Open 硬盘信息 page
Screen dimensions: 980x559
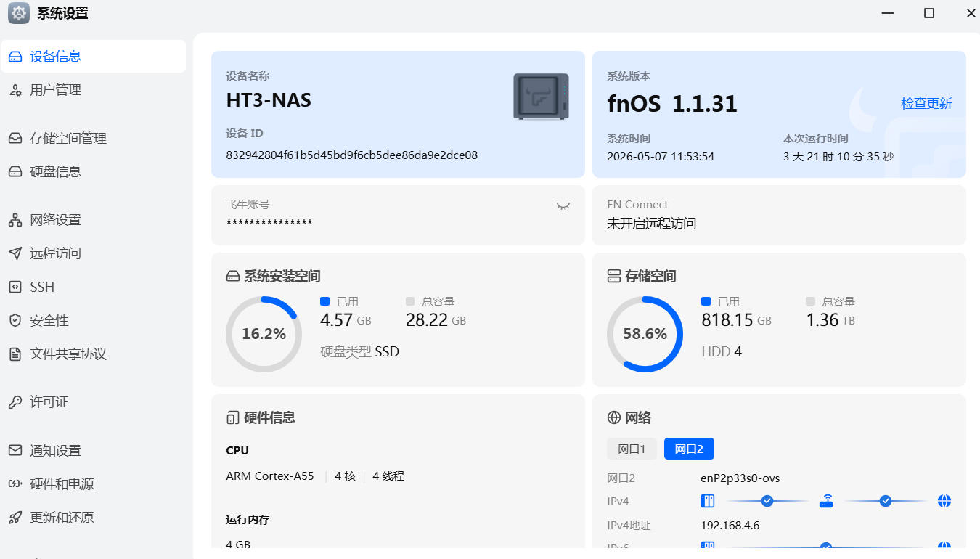[93, 171]
